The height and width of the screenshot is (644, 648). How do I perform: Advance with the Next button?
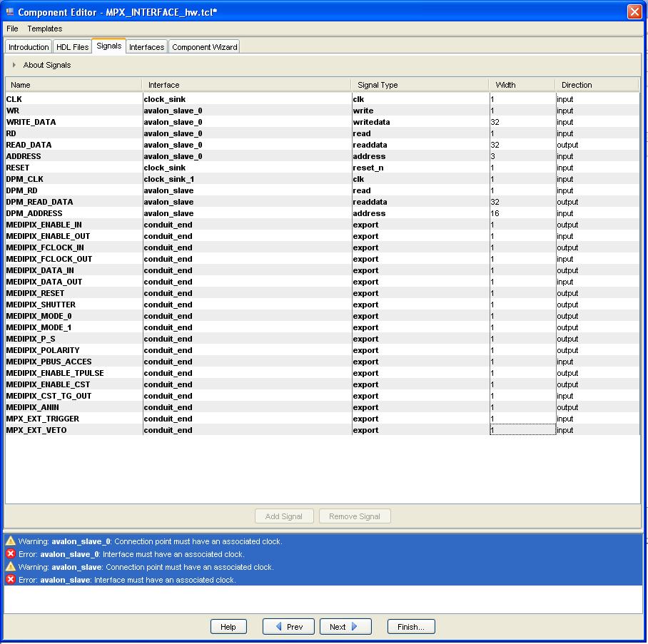tap(345, 627)
